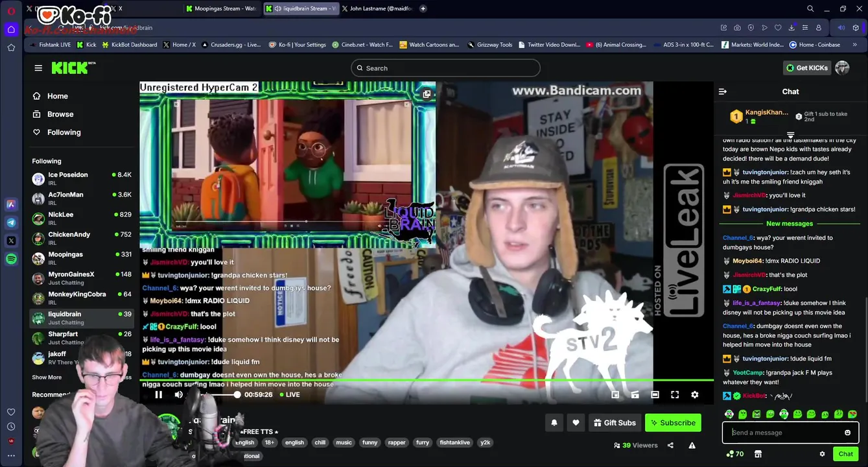Image resolution: width=868 pixels, height=467 pixels.
Task: Open the Kick hamburger menu
Action: 38,68
